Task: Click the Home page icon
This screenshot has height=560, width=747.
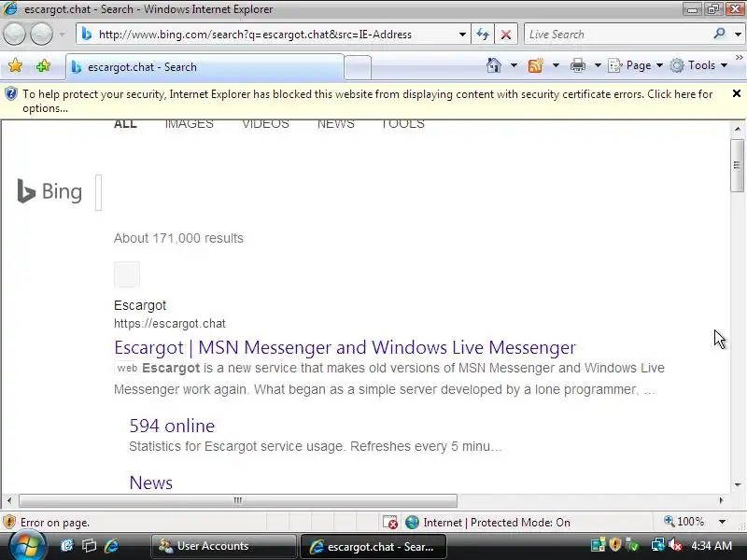Action: [494, 65]
